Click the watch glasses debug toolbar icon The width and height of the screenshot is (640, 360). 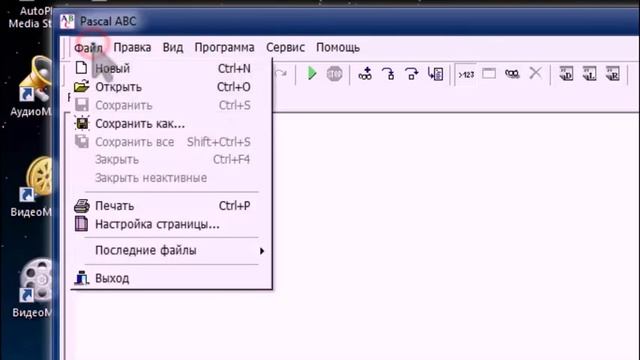512,73
